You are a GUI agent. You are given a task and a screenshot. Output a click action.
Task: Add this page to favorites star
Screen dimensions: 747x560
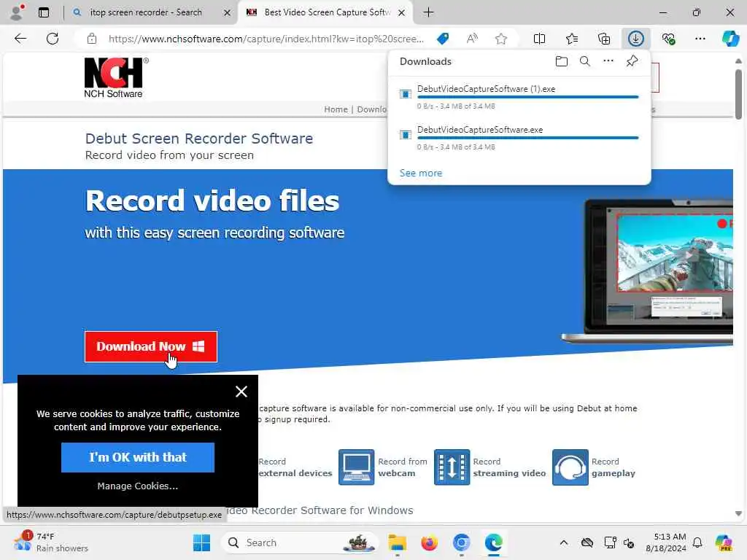coord(500,39)
